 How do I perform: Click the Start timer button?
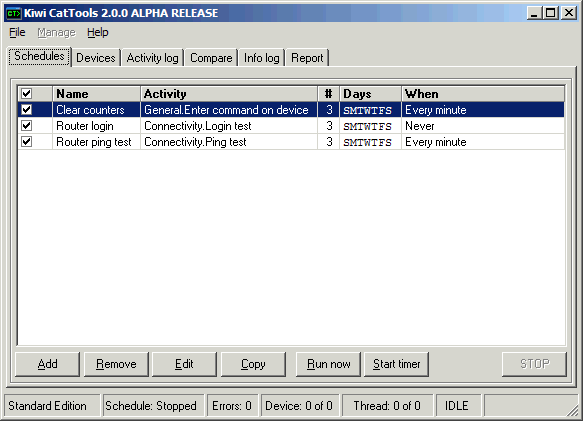[396, 364]
